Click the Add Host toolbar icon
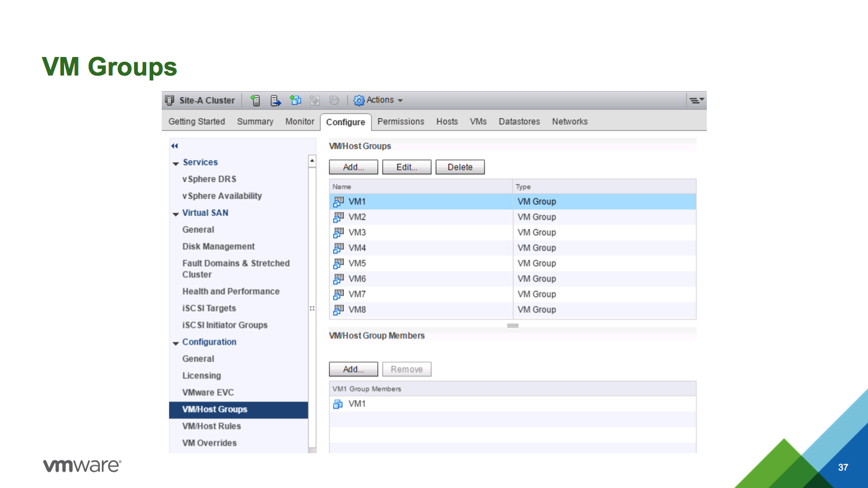Image resolution: width=868 pixels, height=488 pixels. point(255,101)
